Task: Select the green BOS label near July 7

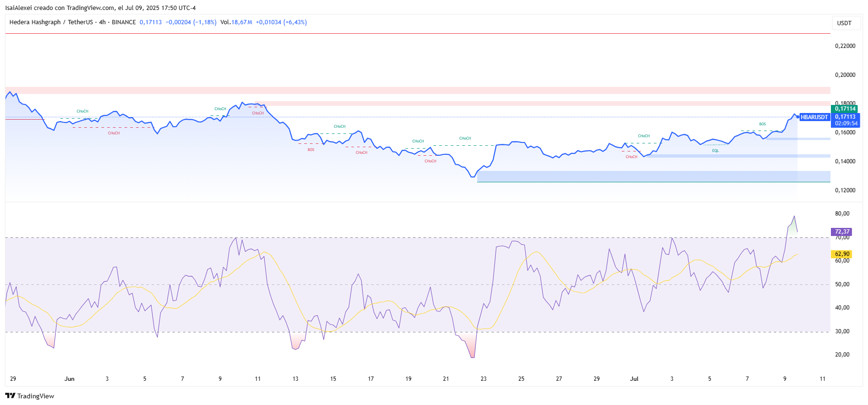Action: pos(762,124)
